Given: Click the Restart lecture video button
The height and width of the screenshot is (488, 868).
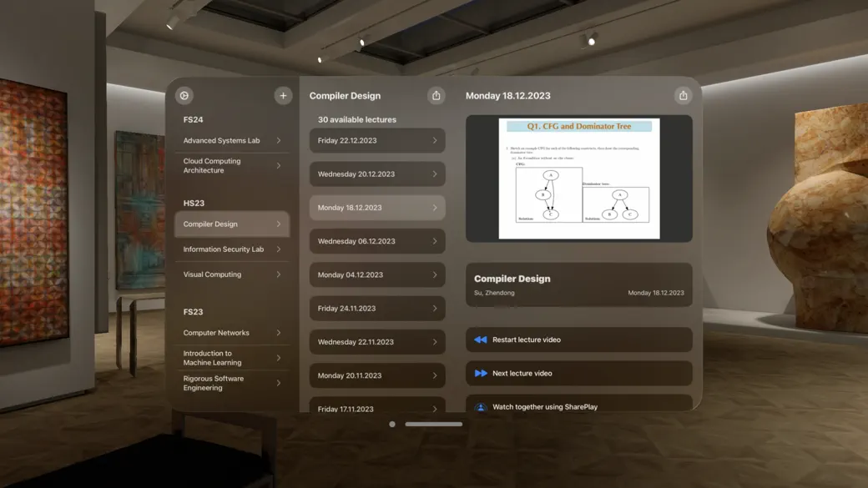Looking at the screenshot, I should [579, 340].
